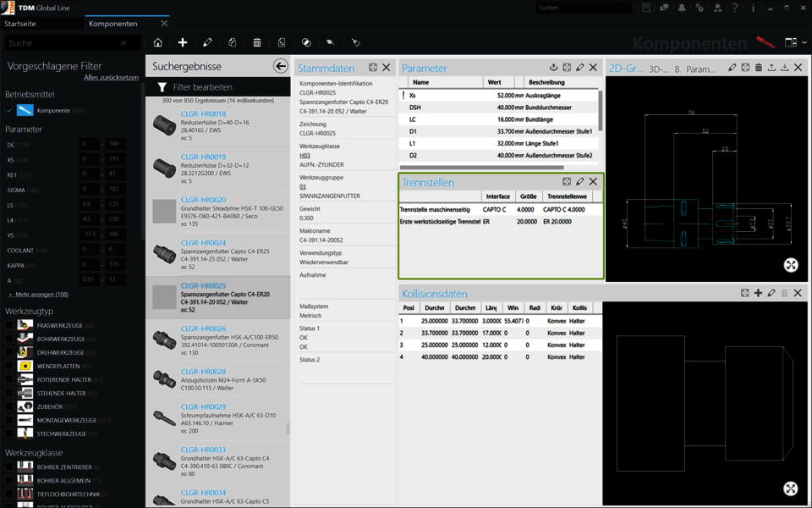Fit the collision contour view with the expand icon
812x508 pixels.
click(791, 489)
